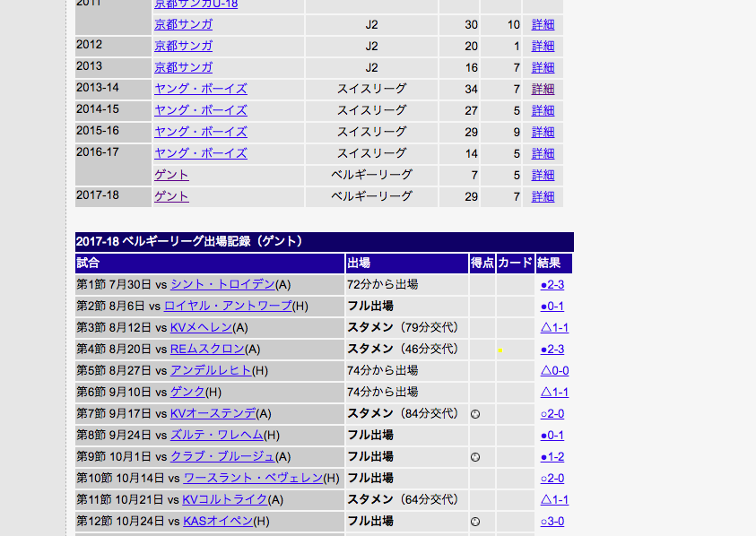Click the 72分から出場 cell
756x536 pixels.
pyautogui.click(x=407, y=285)
